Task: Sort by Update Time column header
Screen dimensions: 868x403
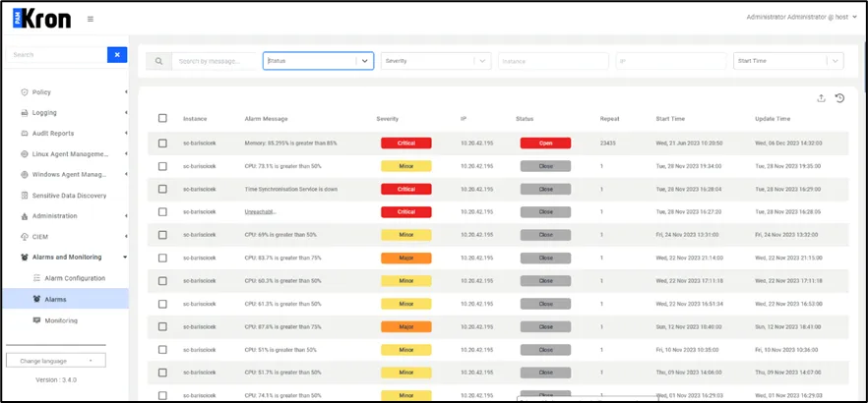Action: (x=773, y=119)
